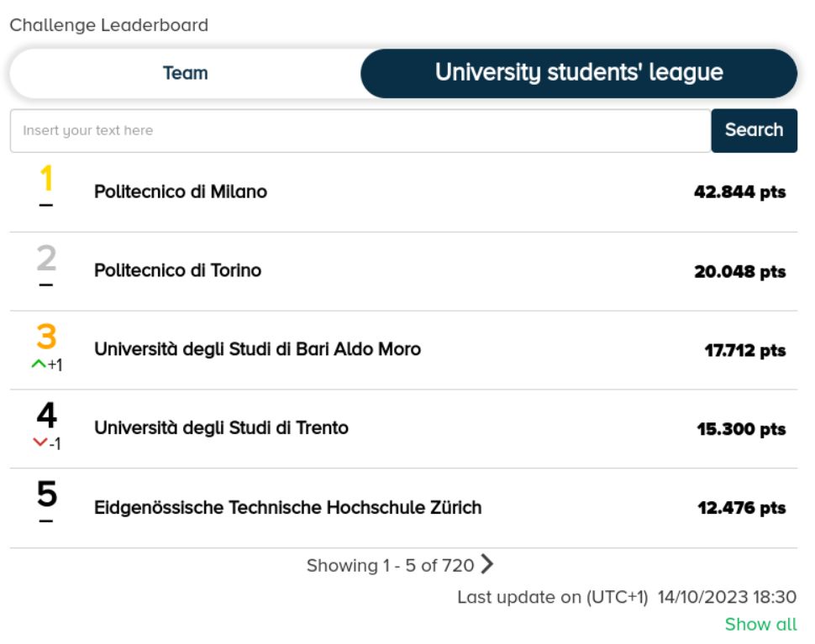Select Politecnico di Torino row
This screenshot has height=644, width=815.
click(x=403, y=271)
